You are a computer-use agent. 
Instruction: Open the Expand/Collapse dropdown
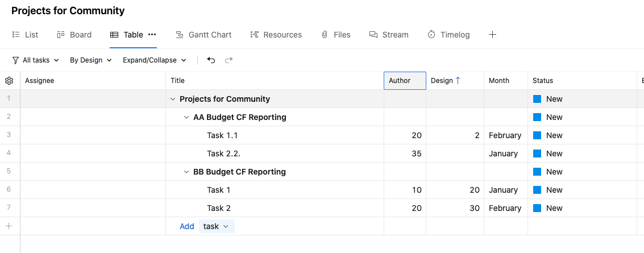coord(155,60)
